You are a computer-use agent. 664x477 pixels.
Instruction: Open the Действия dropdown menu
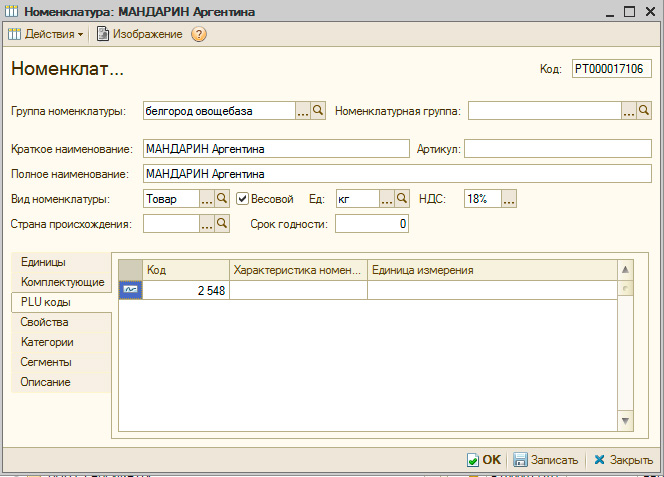[46, 34]
